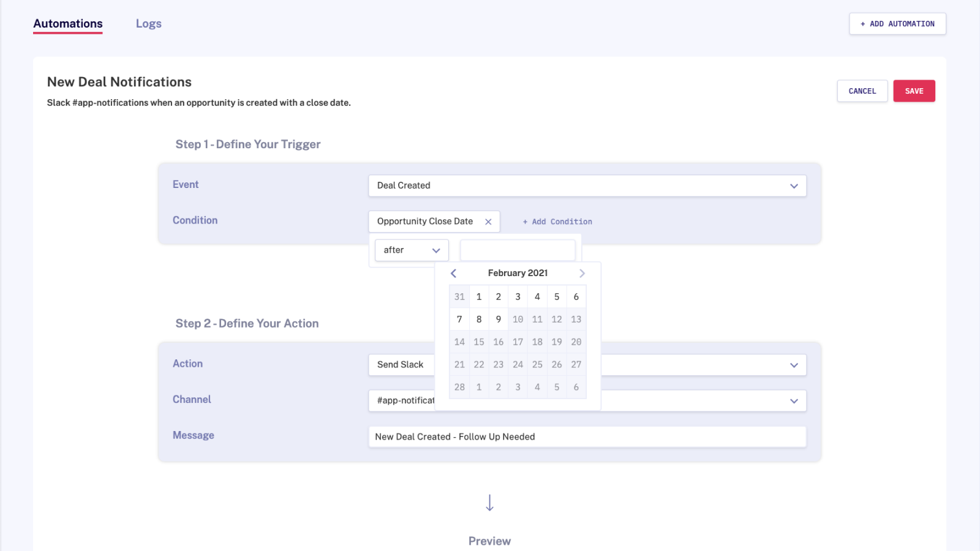This screenshot has width=980, height=551.
Task: Focus the empty date input field
Action: pyautogui.click(x=518, y=250)
